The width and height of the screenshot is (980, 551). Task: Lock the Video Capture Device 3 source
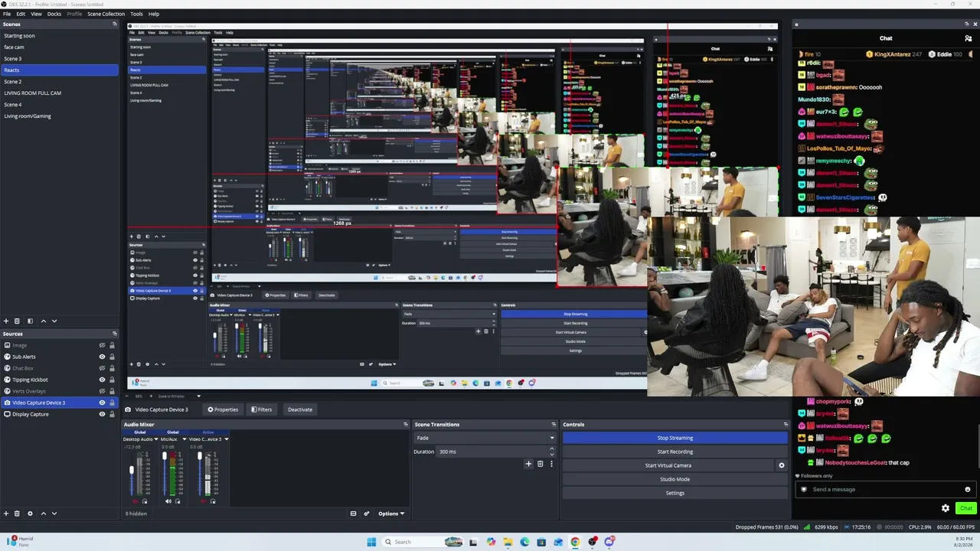(x=112, y=403)
